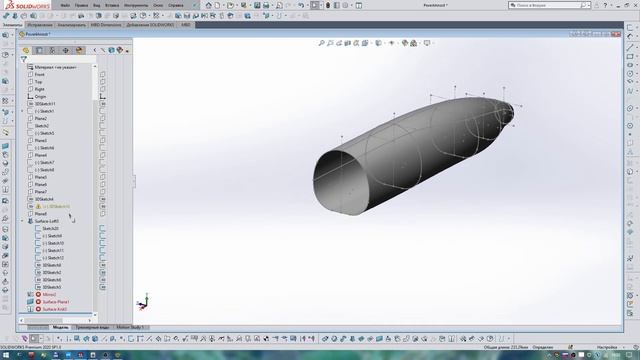Collapse the Surface-Loft5 feature in the tree

[x=22, y=221]
